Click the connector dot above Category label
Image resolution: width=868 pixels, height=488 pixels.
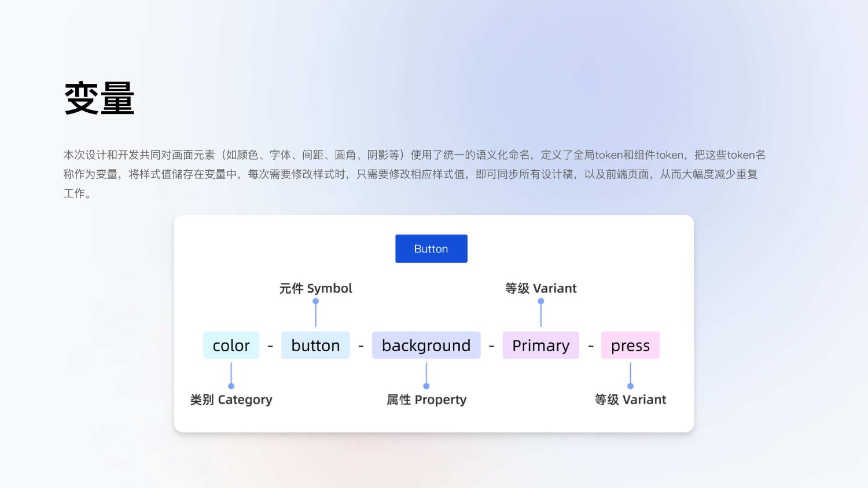click(x=231, y=386)
